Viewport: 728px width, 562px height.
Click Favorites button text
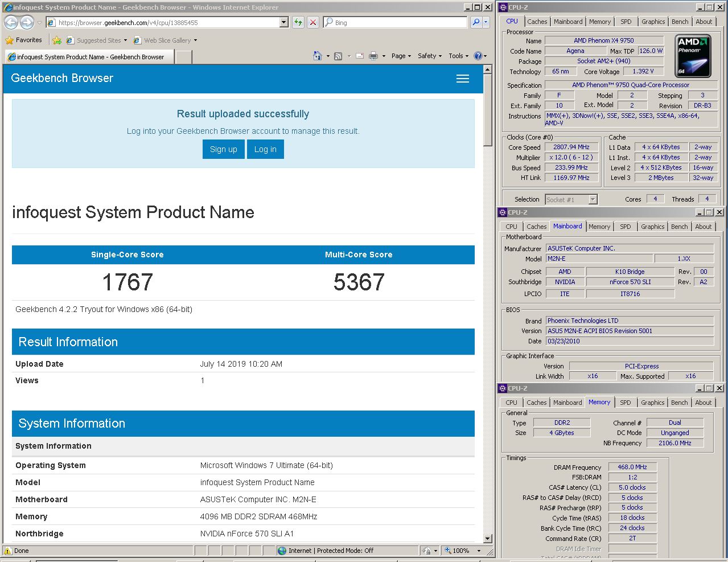pyautogui.click(x=29, y=40)
